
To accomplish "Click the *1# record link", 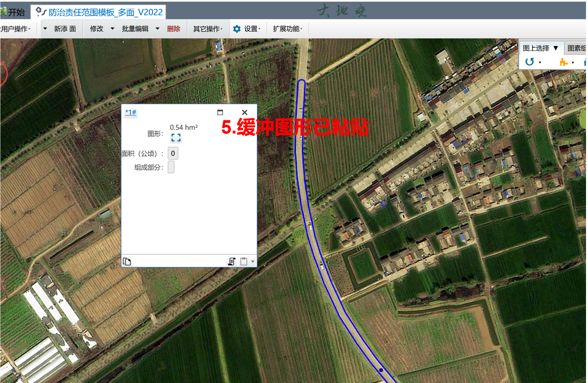I will (131, 112).
